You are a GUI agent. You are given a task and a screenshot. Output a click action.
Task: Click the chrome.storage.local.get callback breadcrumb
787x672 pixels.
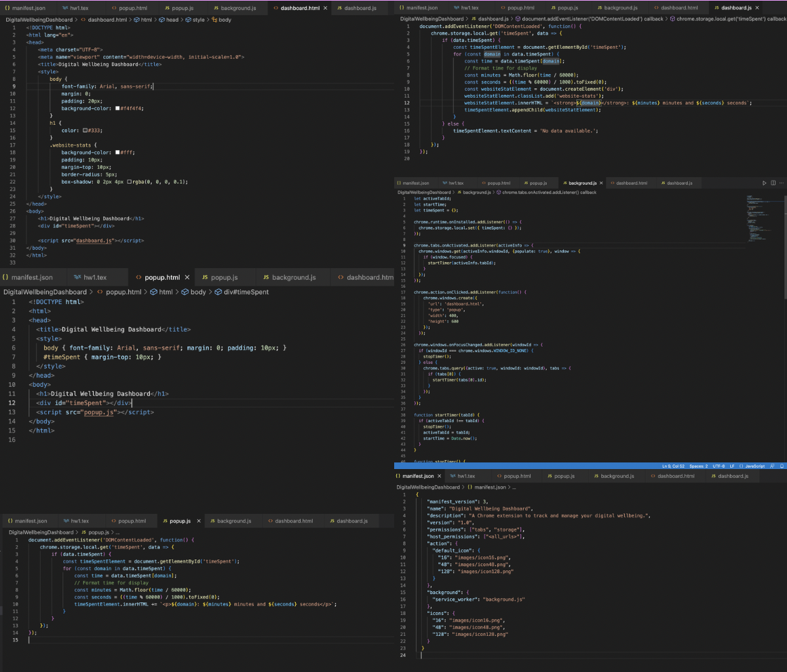tap(728, 18)
